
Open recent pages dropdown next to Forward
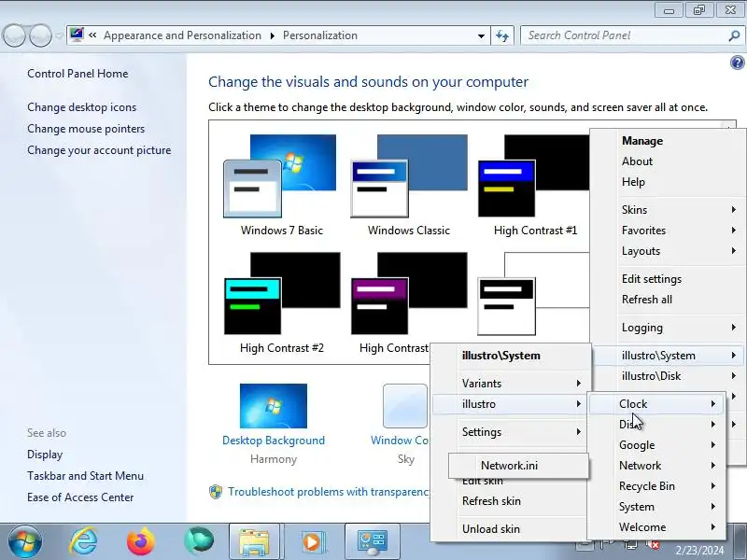coord(59,35)
